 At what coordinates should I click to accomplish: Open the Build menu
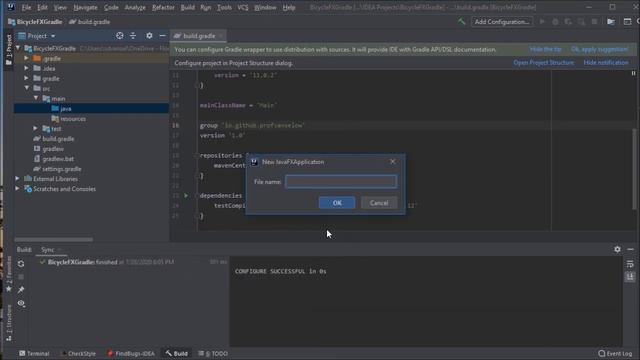point(188,7)
